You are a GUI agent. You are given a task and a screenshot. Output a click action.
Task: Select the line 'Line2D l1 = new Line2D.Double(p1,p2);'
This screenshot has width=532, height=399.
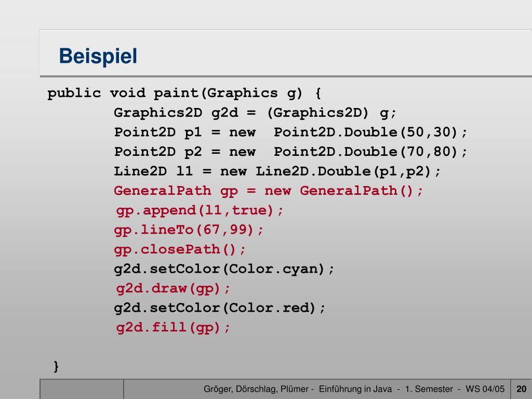(x=277, y=171)
